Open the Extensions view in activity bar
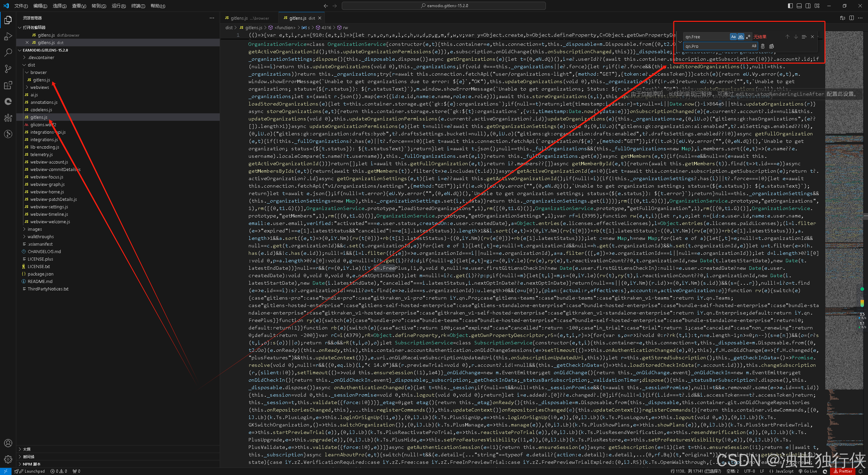Viewport: 868px width, 475px height. pos(8,85)
